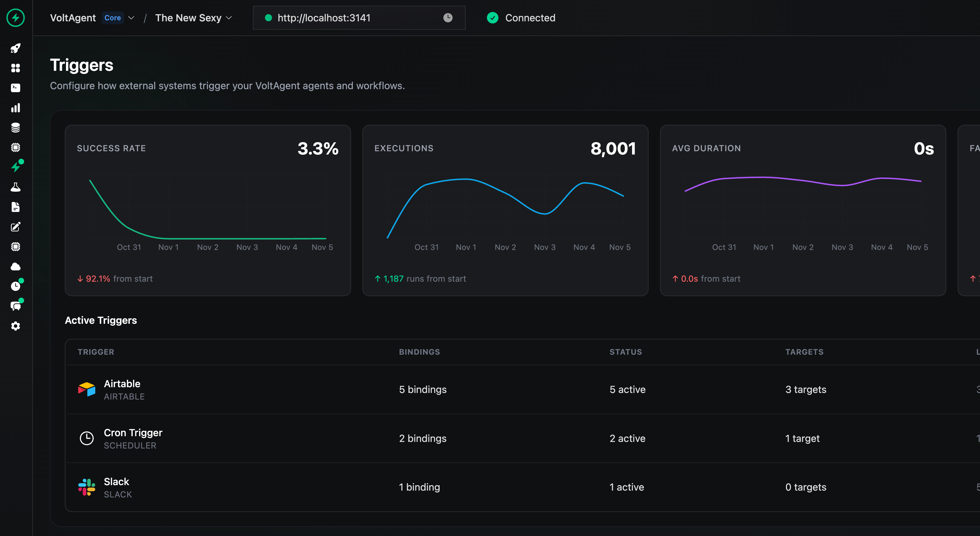Screen dimensions: 980x536
Task: View the bar-chart analytics panel
Action: tap(16, 108)
